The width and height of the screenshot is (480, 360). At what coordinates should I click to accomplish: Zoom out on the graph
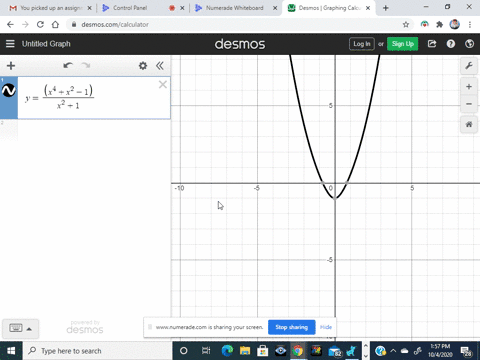tap(469, 104)
